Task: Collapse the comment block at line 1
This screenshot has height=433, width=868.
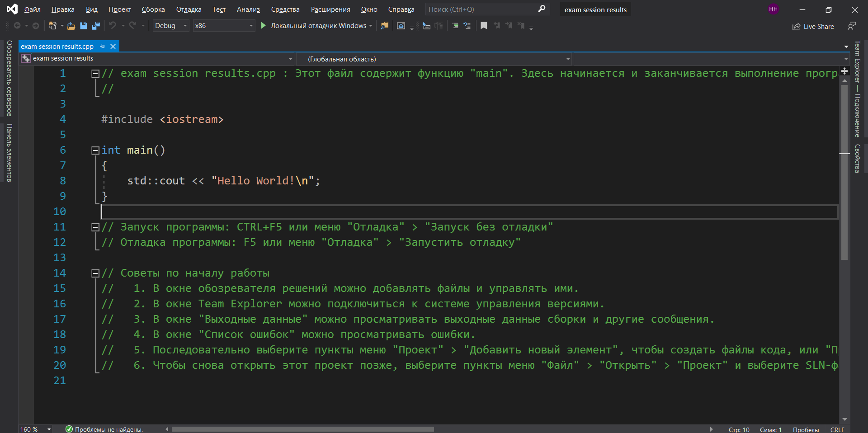Action: [95, 74]
